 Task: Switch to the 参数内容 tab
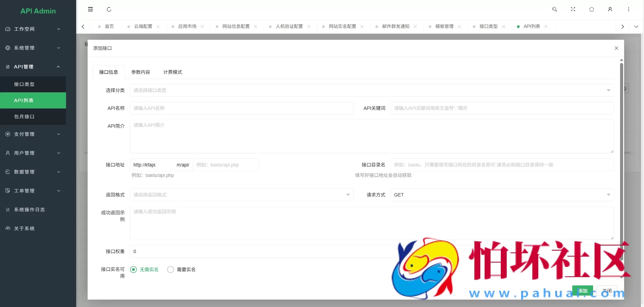141,72
